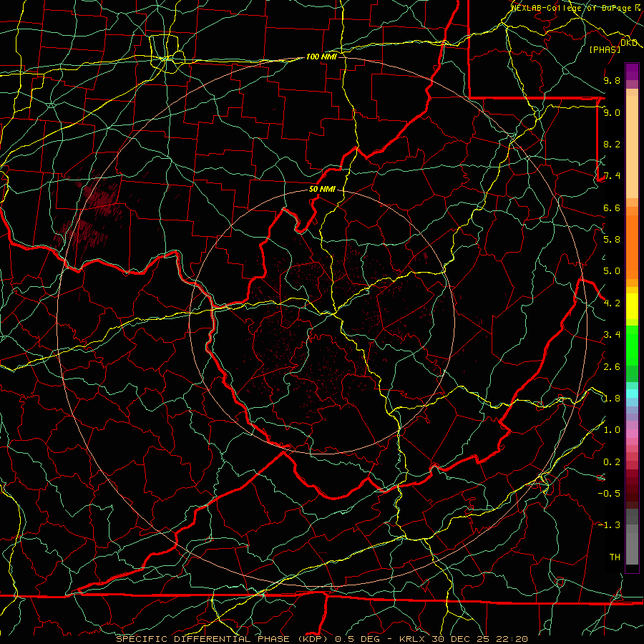Click the bright green band of the color bar
644x644 pixels.
(632, 345)
